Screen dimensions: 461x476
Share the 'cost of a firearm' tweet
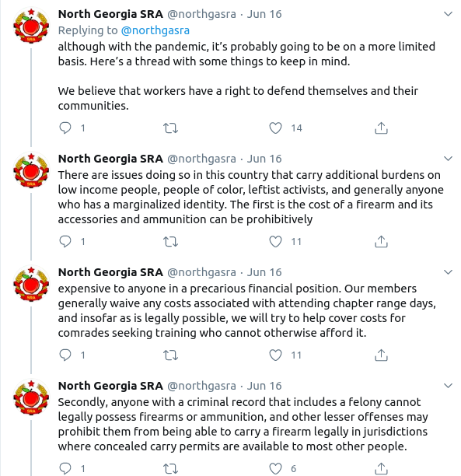pyautogui.click(x=381, y=242)
